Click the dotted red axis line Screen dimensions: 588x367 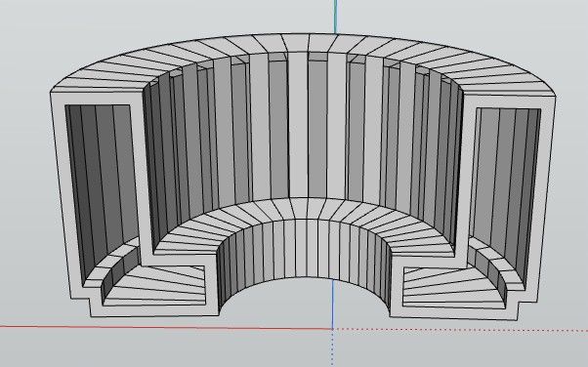460,330
